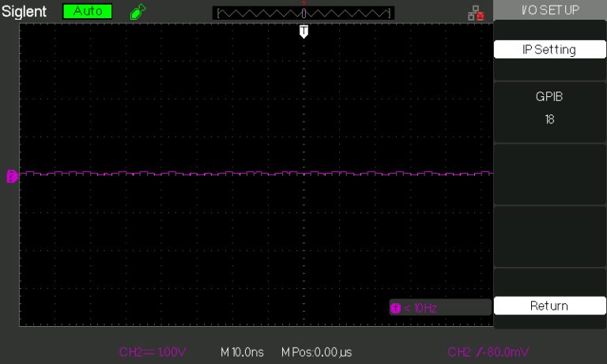607x364 pixels.
Task: Click the M 10.0ns timebase readout
Action: [241, 351]
